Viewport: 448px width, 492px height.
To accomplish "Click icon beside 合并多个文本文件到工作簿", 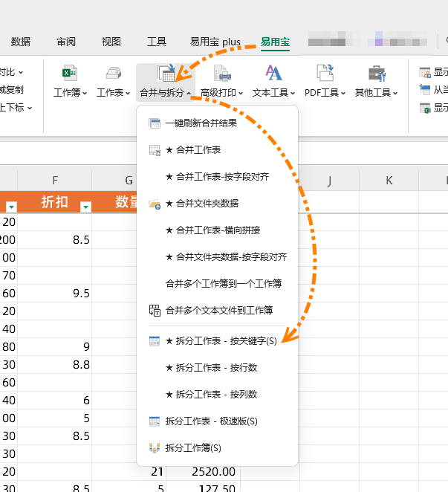I will 155,311.
